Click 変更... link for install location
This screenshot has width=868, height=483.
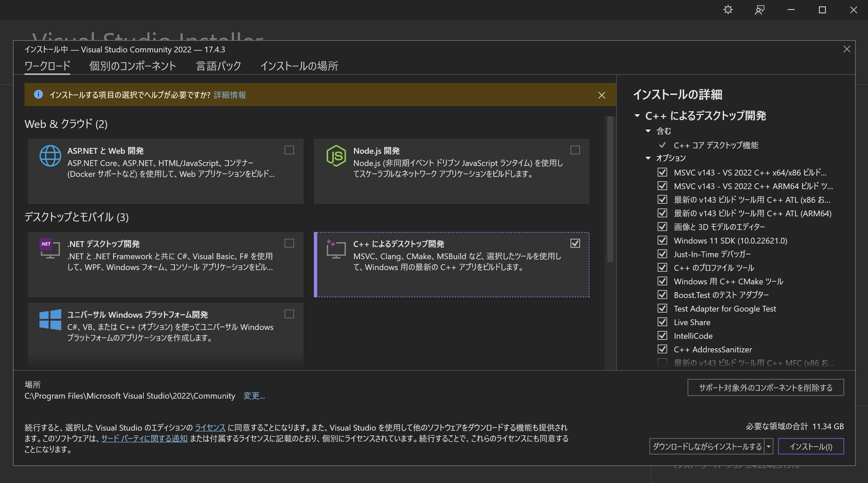click(254, 396)
